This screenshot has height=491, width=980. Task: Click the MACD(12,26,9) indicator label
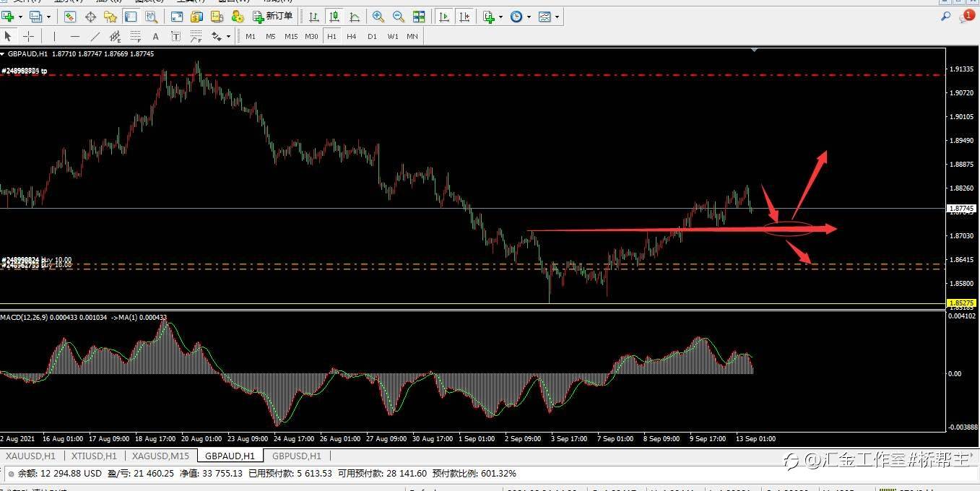[x=24, y=318]
